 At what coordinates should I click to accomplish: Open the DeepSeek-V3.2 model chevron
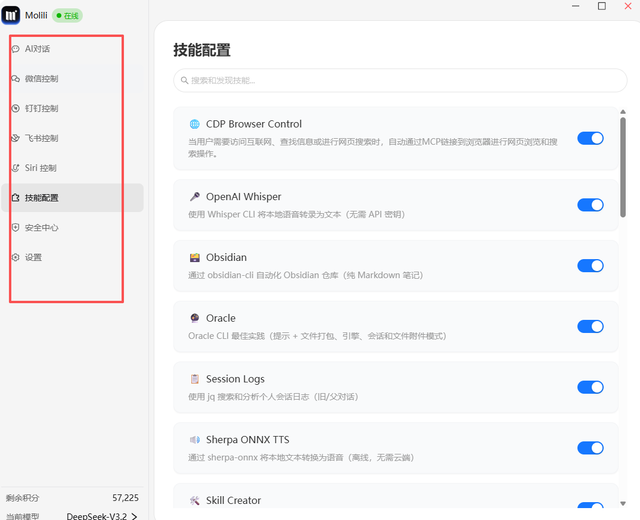tap(134, 517)
